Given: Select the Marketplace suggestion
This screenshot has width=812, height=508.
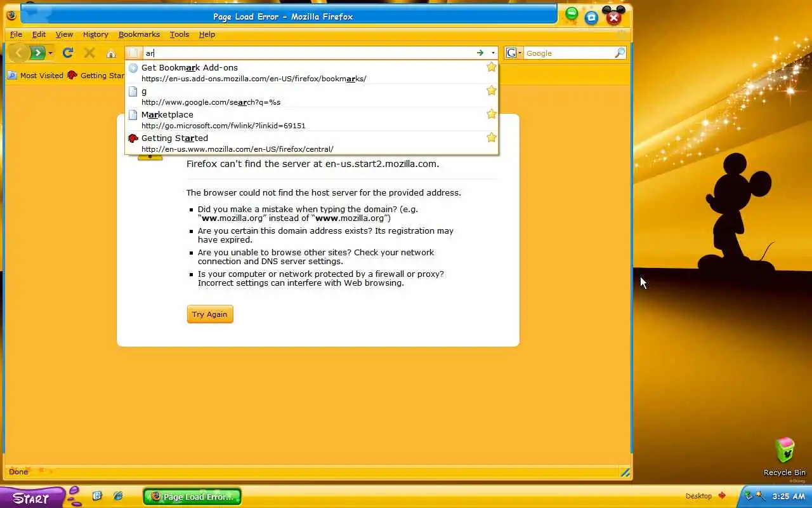Looking at the screenshot, I should 311,120.
